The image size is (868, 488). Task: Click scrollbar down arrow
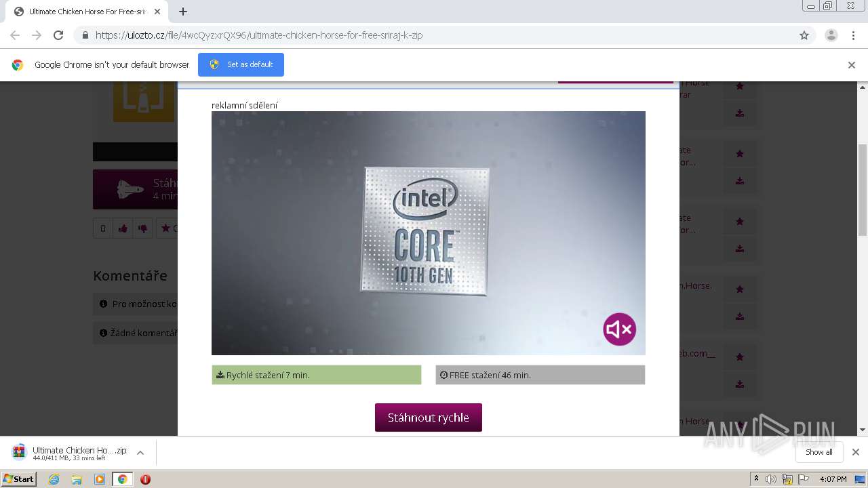[x=863, y=430]
